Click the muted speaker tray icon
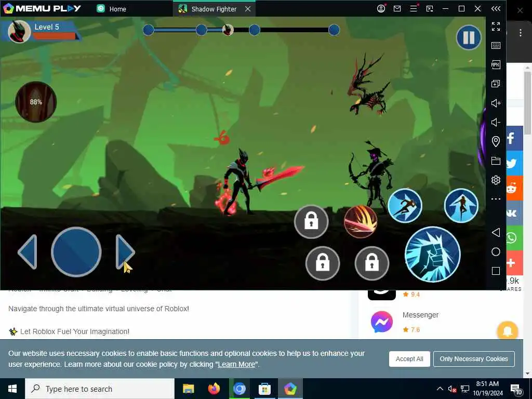Screen dimensions: 532x399 (452, 389)
